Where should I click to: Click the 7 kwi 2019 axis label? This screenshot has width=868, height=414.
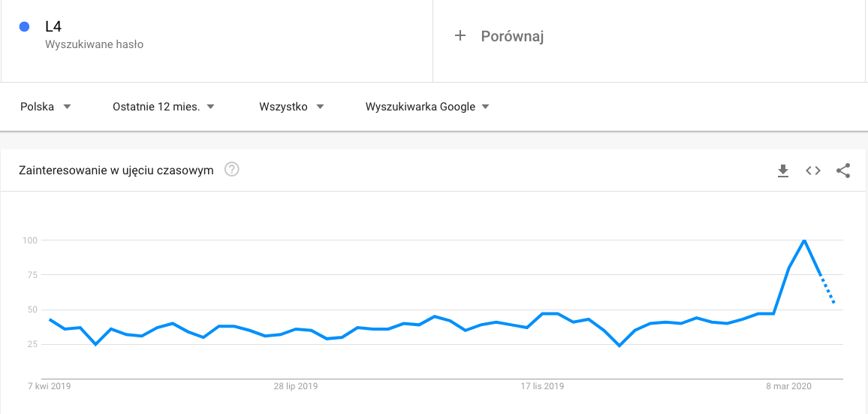pyautogui.click(x=50, y=386)
